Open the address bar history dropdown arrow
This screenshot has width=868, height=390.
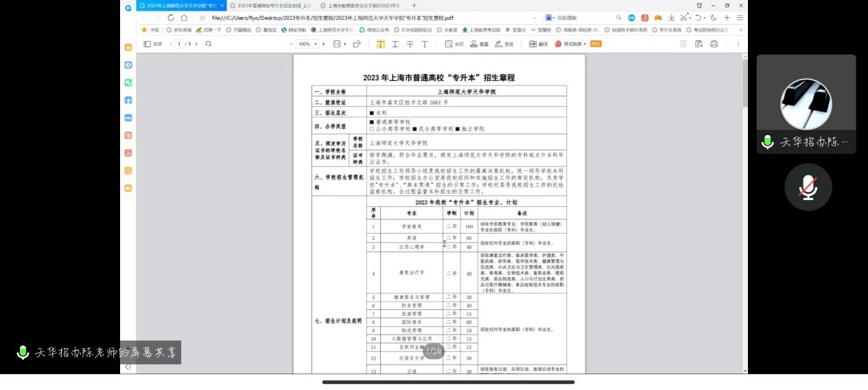(x=535, y=18)
